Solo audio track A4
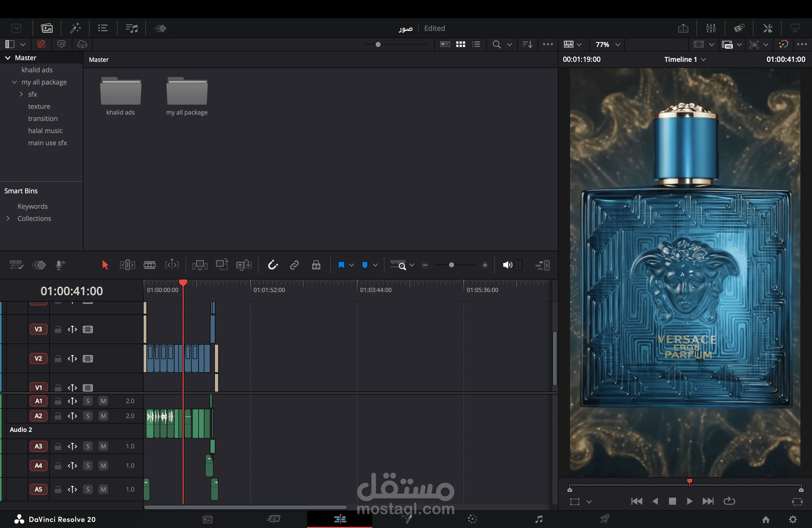 (88, 466)
